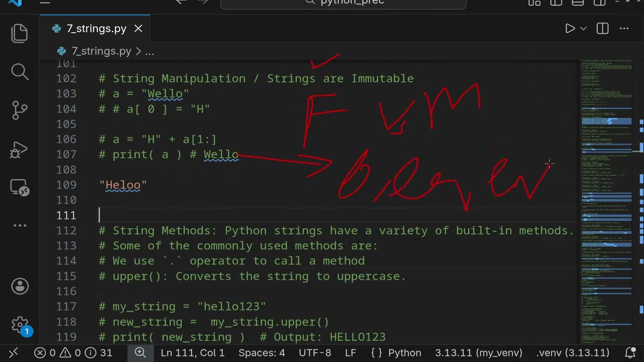Show additional views ellipsis in activity bar
The width and height of the screenshot is (644, 362).
click(x=20, y=226)
